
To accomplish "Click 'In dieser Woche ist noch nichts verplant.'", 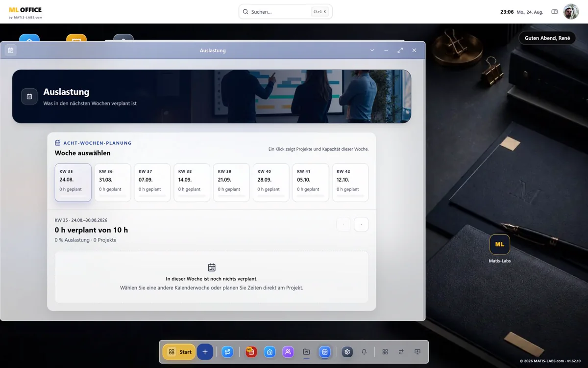I will 212,279.
